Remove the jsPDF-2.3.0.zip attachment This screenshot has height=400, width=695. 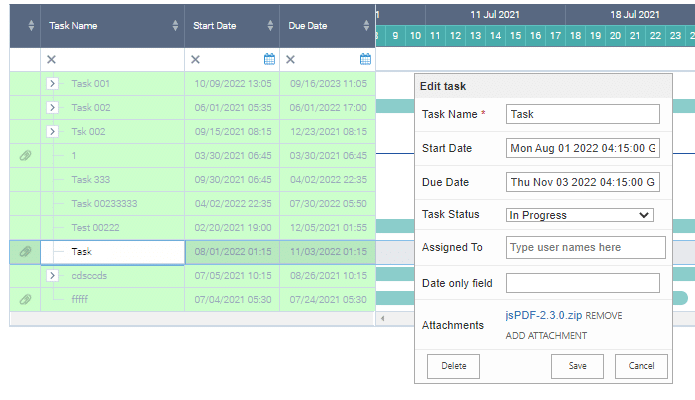tap(604, 316)
